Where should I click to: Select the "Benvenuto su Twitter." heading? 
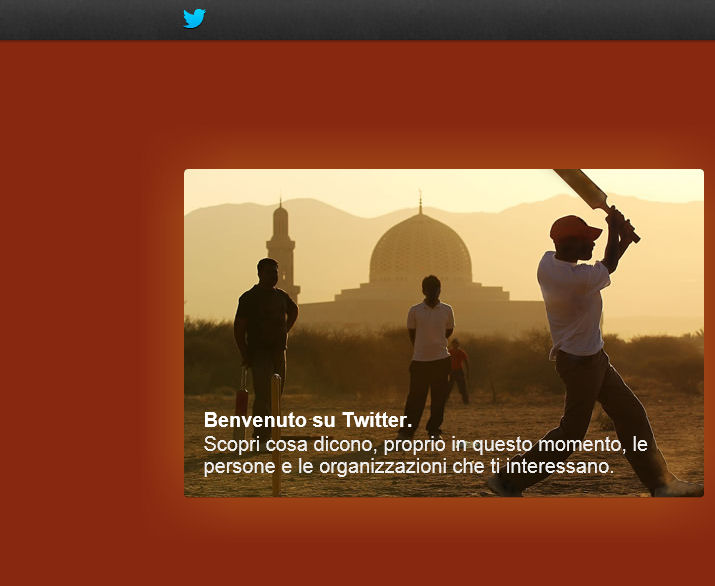308,420
